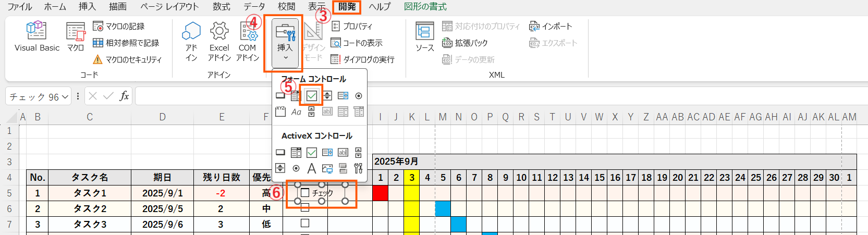Open the Visual Basic editor

pos(36,36)
